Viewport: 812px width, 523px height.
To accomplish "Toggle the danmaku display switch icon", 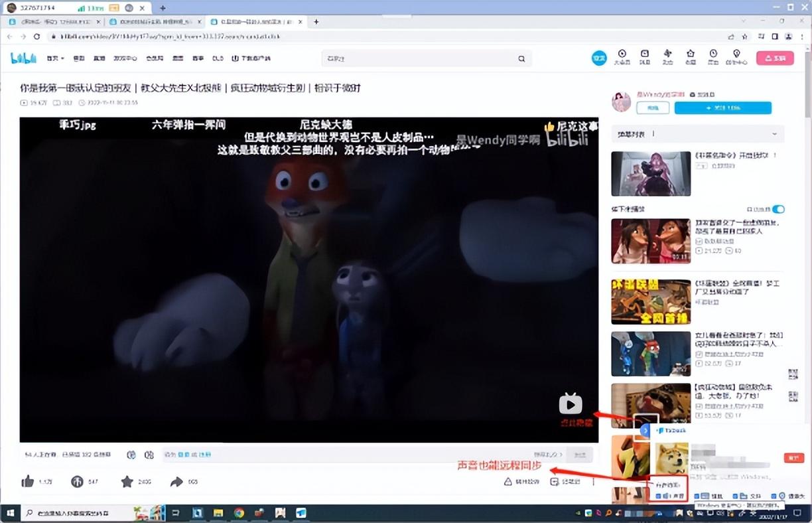I will [131, 455].
